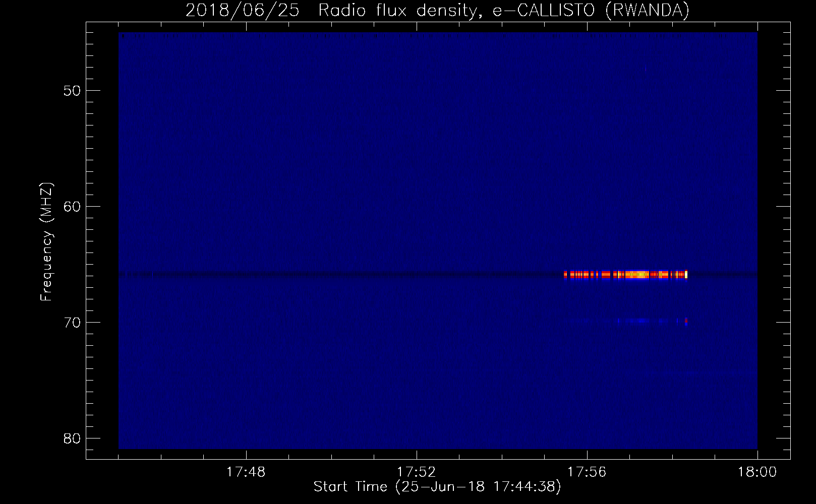Click the 'Start Time (25-Jun-18 17:44:38)' label
This screenshot has width=816, height=504.
tap(437, 487)
